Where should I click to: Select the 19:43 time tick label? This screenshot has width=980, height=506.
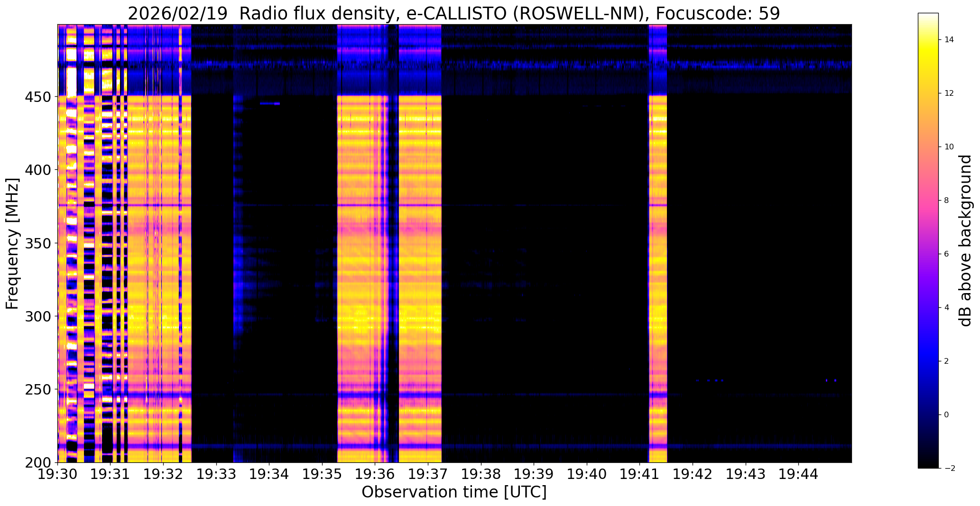click(746, 474)
